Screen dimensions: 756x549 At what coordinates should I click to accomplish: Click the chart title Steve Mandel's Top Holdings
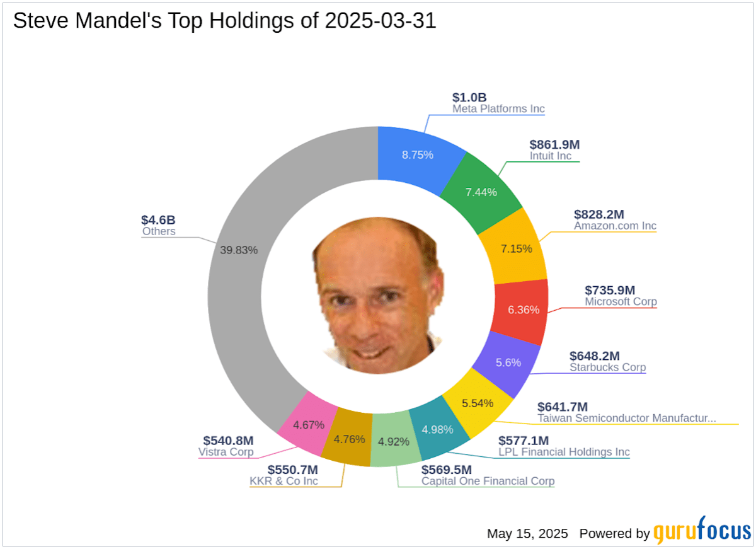pyautogui.click(x=224, y=21)
